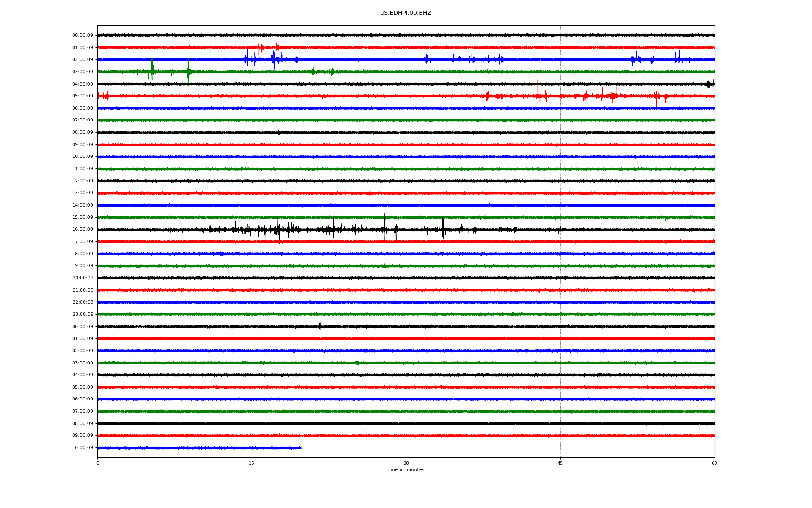Image resolution: width=812 pixels, height=508 pixels.
Task: Click the end of the last blue 10:00:09 trace
Action: tap(300, 447)
